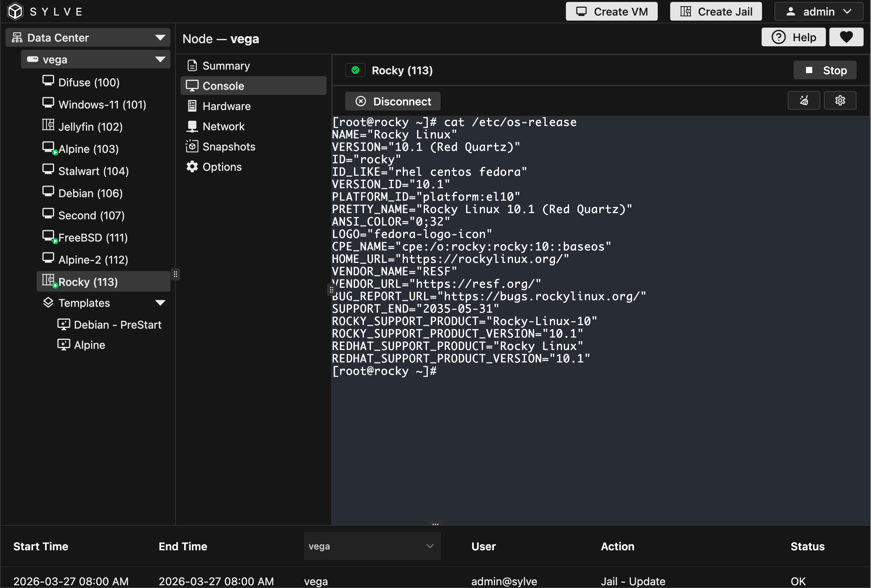The image size is (871, 588).
Task: Click the End Time column header
Action: click(x=183, y=546)
